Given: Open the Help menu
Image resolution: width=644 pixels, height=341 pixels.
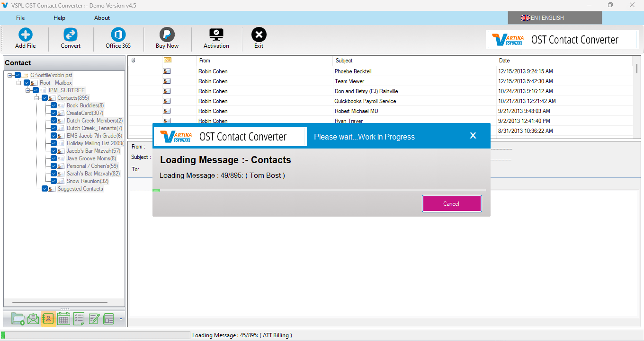Looking at the screenshot, I should [59, 18].
